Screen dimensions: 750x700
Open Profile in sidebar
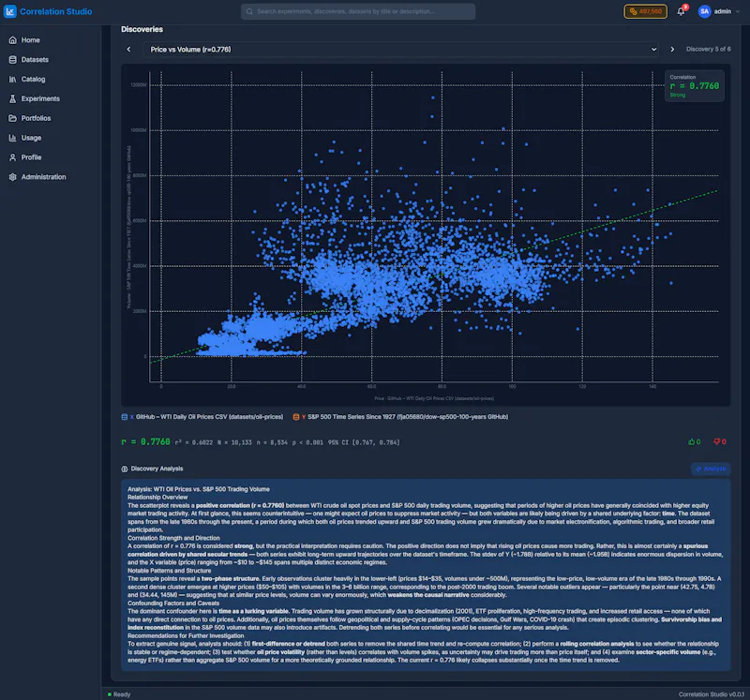[x=31, y=157]
